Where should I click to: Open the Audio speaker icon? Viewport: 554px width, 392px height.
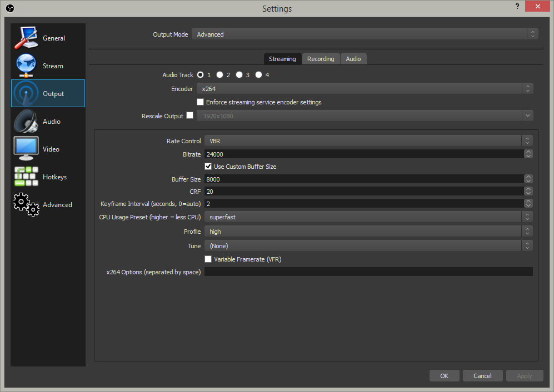[26, 121]
